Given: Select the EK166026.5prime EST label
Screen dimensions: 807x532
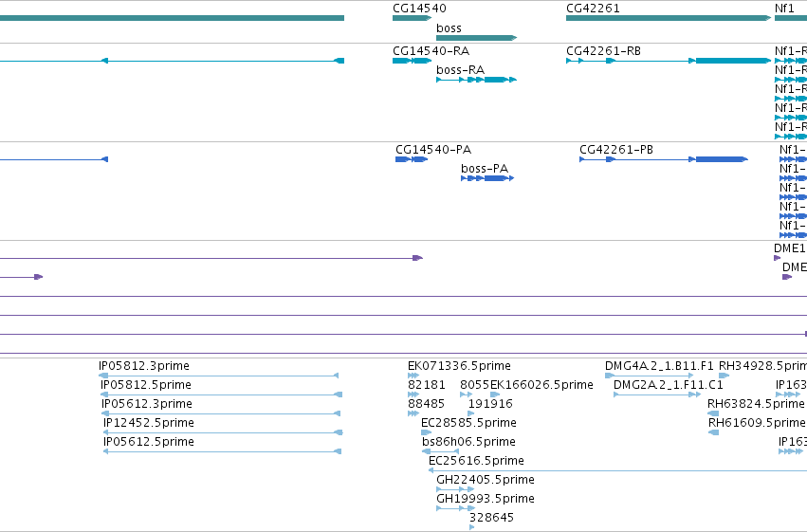Looking at the screenshot, I should [541, 385].
